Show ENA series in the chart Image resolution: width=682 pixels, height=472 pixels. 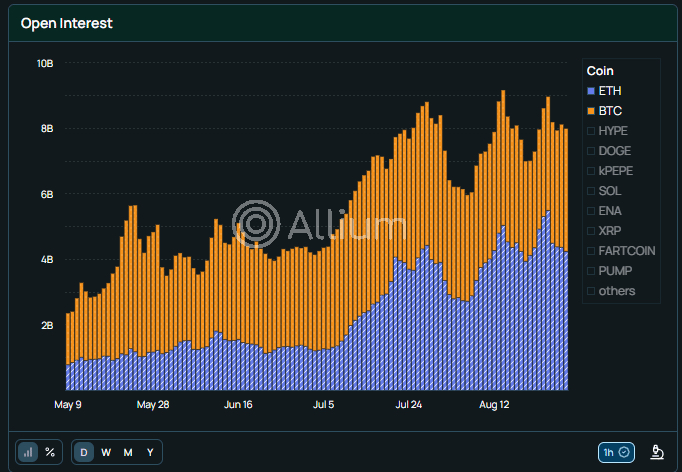[591, 211]
